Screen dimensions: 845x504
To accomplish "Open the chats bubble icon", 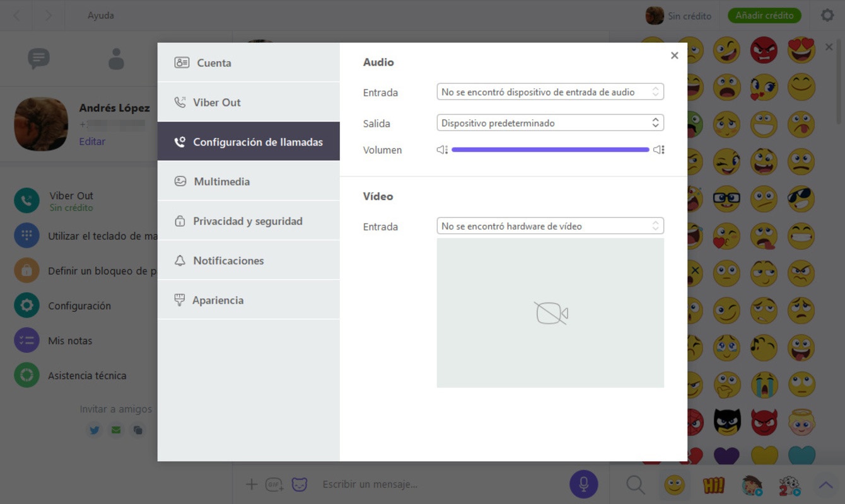I will (38, 59).
